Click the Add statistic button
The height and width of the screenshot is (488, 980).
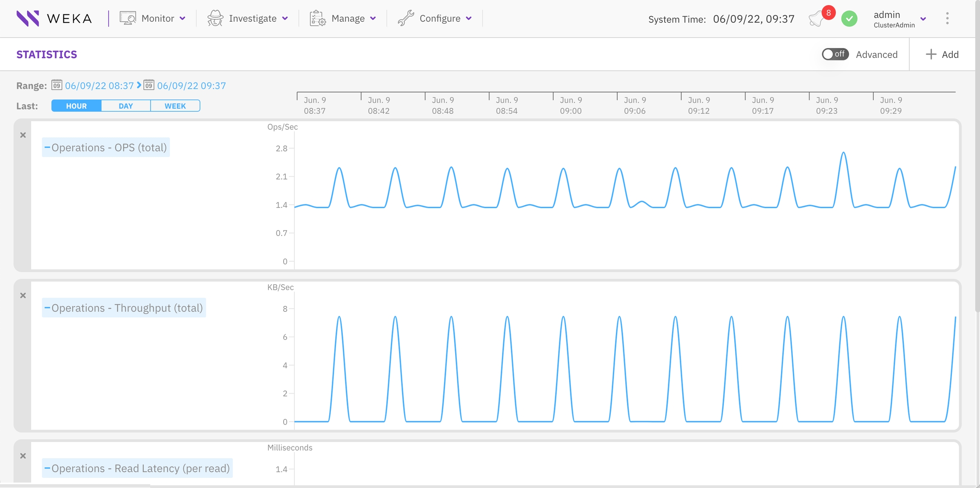942,54
